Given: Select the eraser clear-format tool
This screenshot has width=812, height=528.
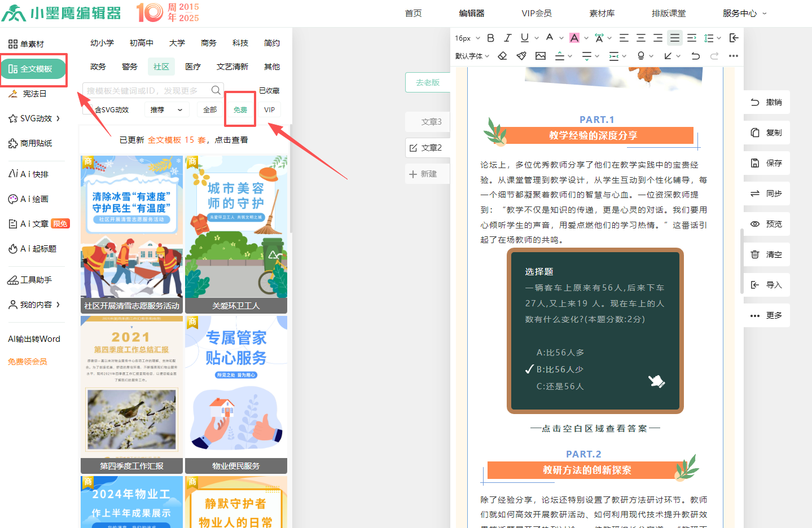Looking at the screenshot, I should 502,56.
